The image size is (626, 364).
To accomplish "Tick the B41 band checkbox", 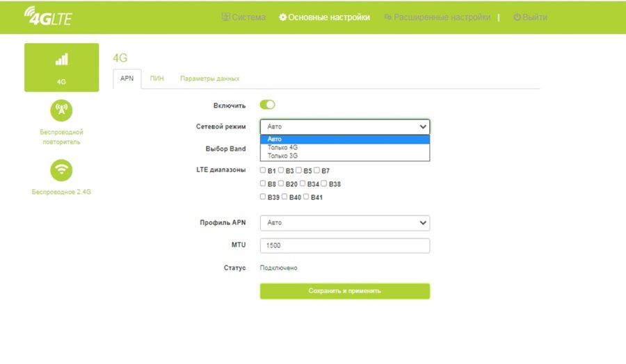I will click(306, 197).
